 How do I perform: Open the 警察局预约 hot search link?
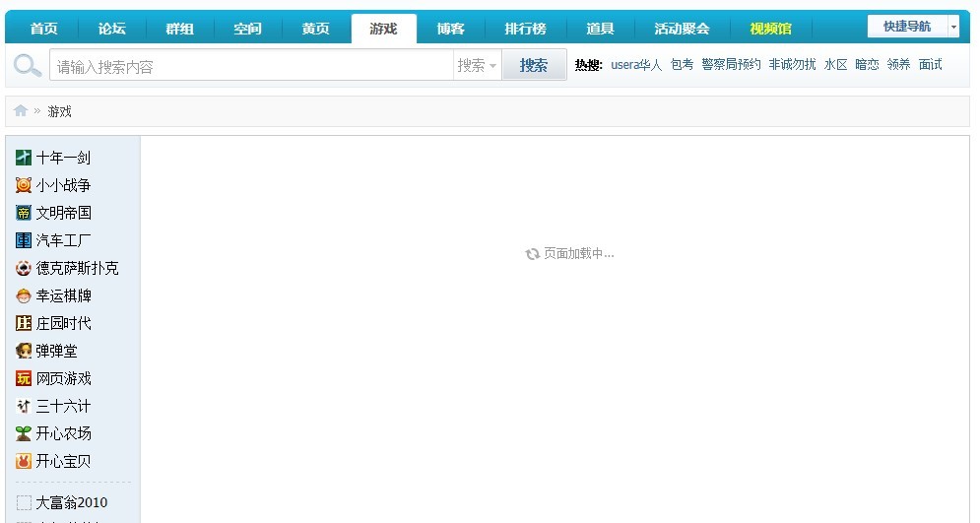click(x=731, y=65)
